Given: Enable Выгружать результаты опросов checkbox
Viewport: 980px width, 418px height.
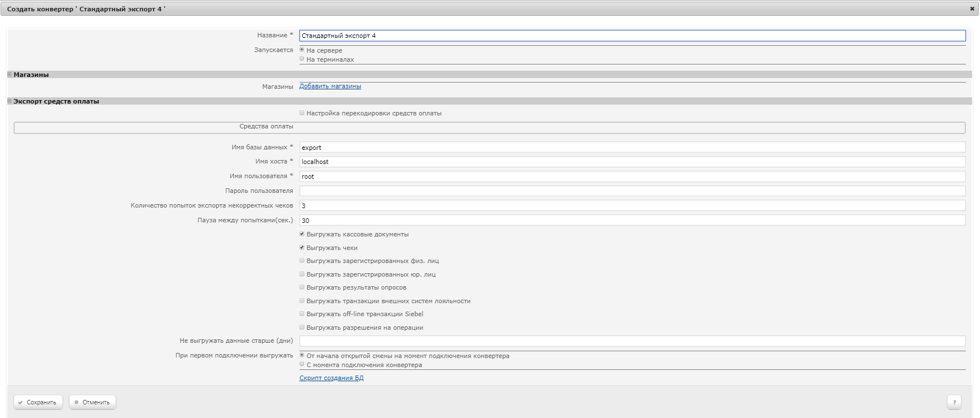Looking at the screenshot, I should [x=302, y=287].
